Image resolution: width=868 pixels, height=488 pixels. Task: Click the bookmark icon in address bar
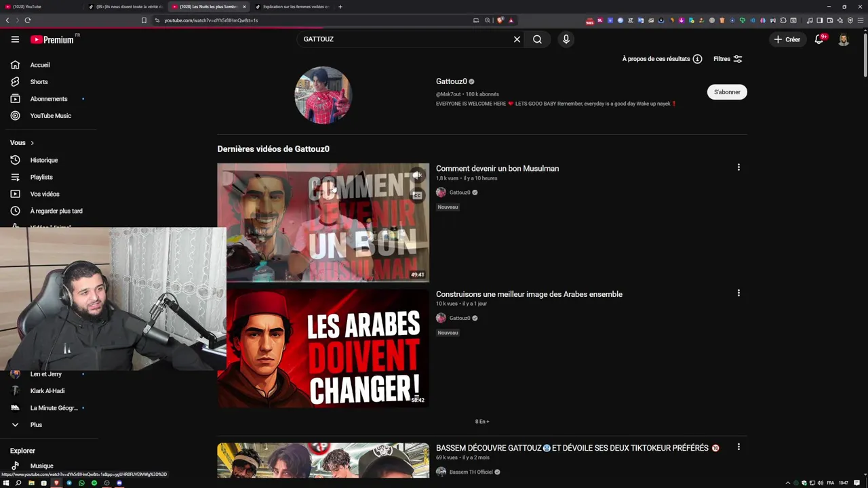(x=144, y=20)
